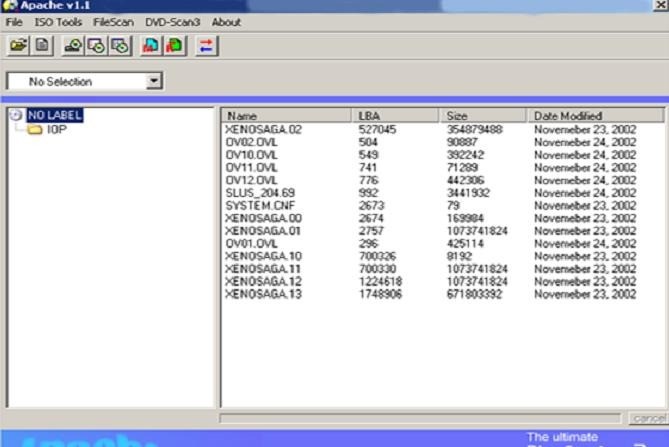The width and height of the screenshot is (669, 447).
Task: Open the No Selection dropdown arrow
Action: pos(154,81)
